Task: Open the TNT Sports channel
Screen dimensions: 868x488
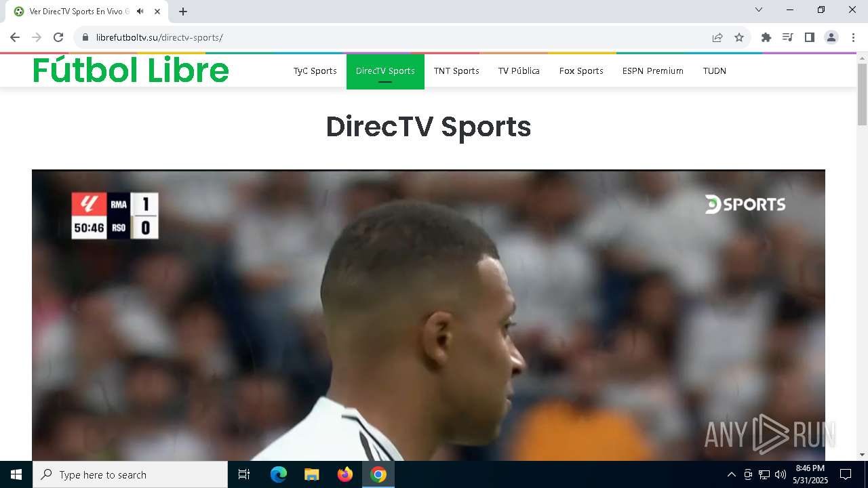Action: [456, 70]
